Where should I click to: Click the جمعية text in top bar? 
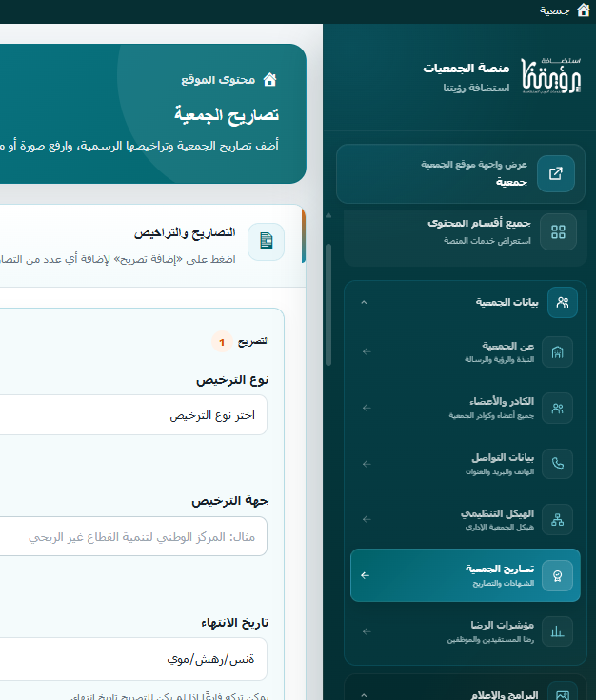pyautogui.click(x=554, y=10)
